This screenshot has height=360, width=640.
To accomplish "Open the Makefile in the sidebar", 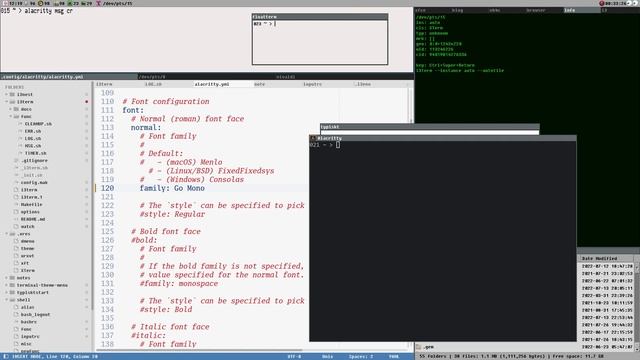I will [31, 204].
